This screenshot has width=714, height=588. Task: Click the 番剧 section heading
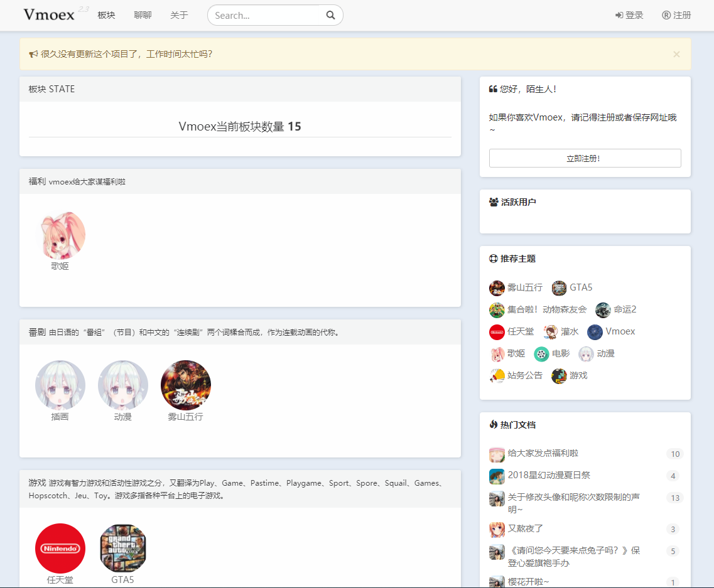[x=37, y=332]
